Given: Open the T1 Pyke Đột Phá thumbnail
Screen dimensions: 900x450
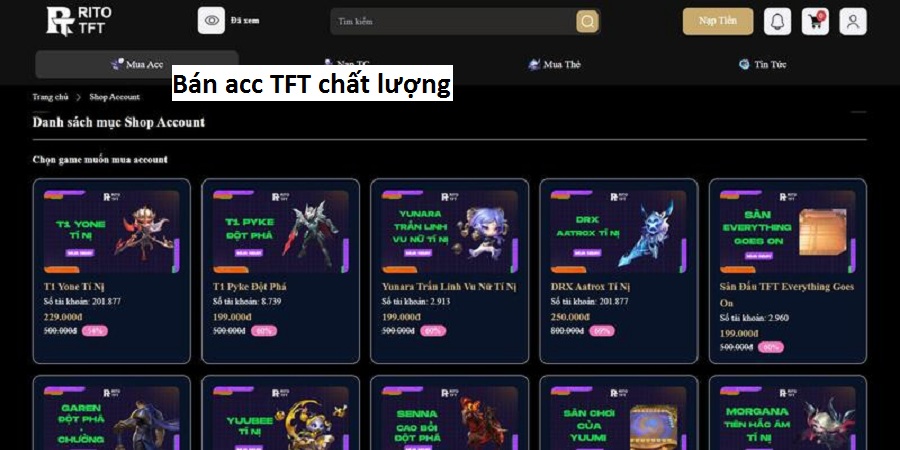Looking at the screenshot, I should pyautogui.click(x=281, y=231).
